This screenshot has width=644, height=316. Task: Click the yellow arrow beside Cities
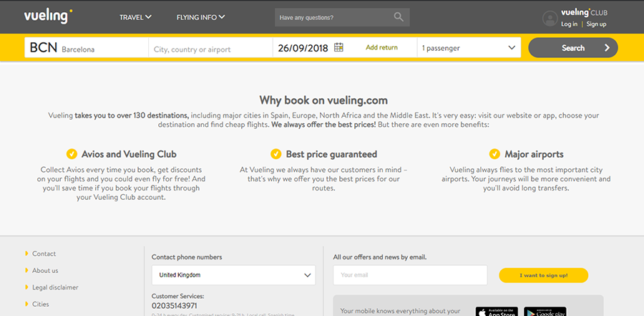click(26, 304)
